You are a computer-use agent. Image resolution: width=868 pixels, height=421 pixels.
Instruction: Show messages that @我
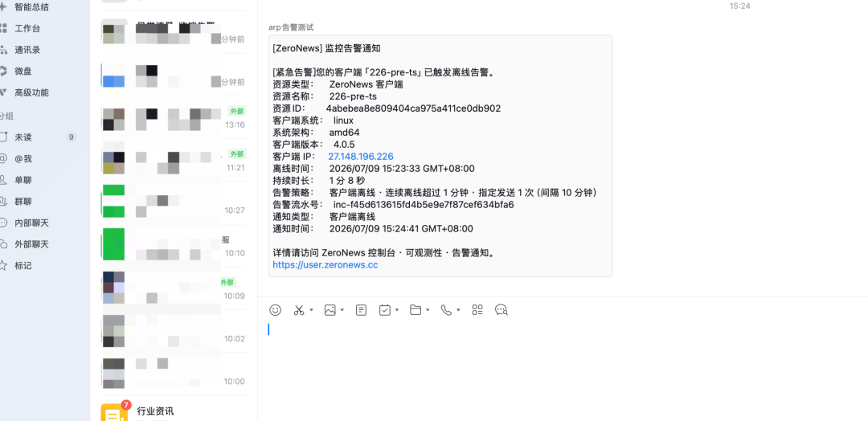click(23, 159)
